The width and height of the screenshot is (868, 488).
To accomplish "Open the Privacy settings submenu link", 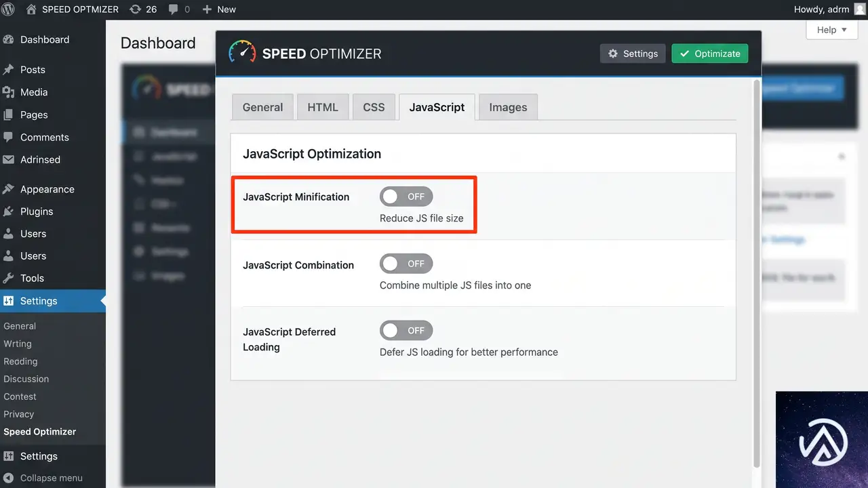I will [19, 414].
